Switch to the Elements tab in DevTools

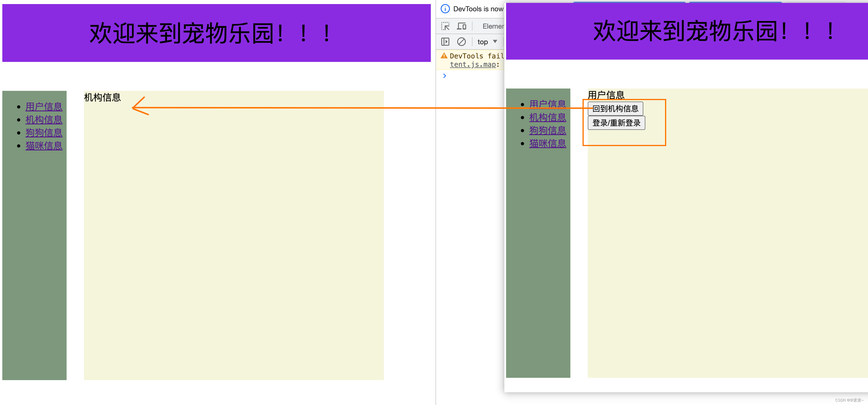tap(493, 26)
